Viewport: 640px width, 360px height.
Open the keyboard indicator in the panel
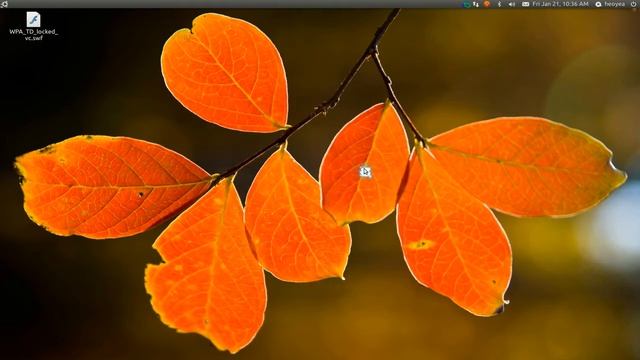point(525,4)
